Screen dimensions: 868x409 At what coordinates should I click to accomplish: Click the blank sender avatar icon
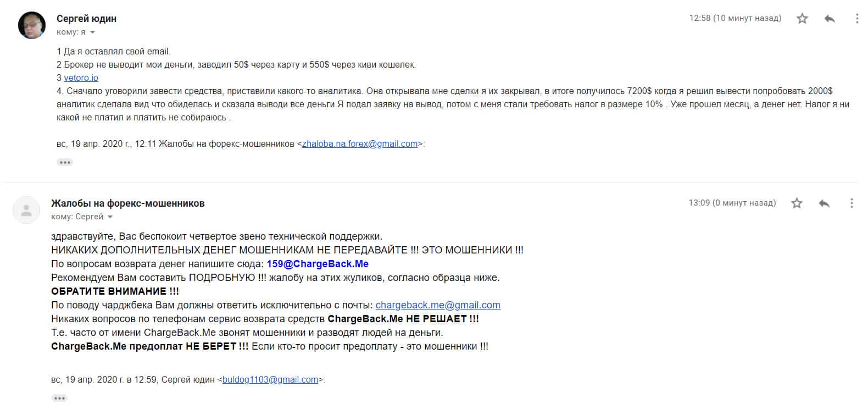point(26,209)
